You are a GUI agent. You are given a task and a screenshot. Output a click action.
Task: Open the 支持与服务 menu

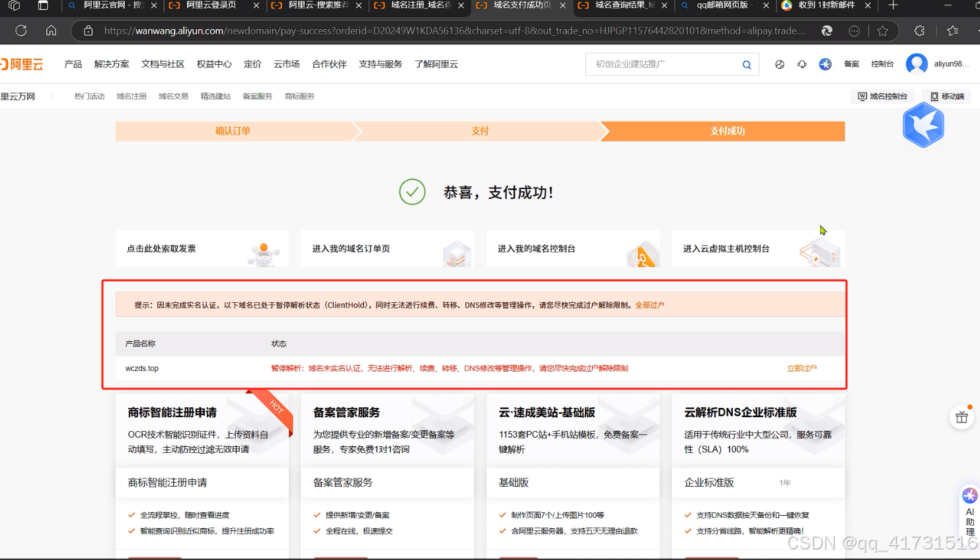(381, 64)
